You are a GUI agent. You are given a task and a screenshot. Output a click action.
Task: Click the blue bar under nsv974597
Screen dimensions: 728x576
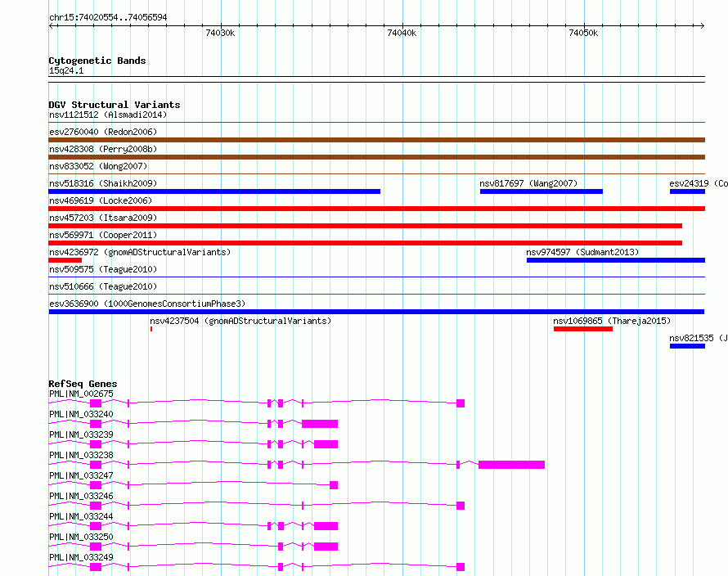pyautogui.click(x=616, y=260)
